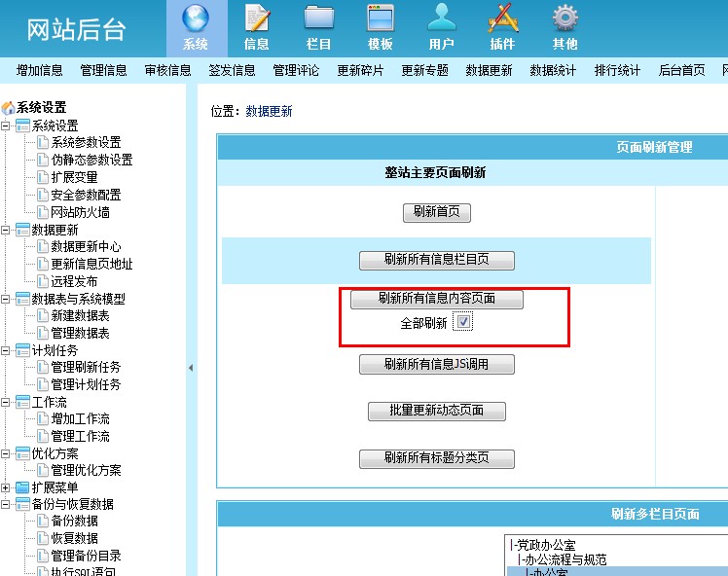Select 数据统计 in the menu bar
The image size is (728, 576).
click(553, 70)
